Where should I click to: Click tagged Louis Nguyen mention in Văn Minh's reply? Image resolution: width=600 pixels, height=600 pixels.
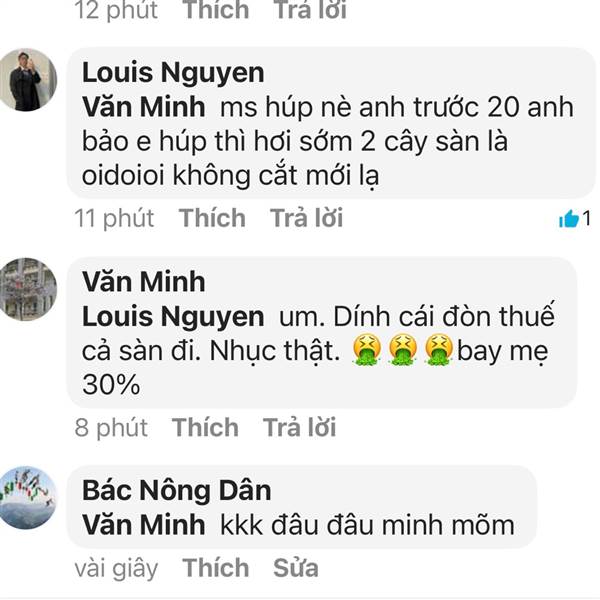pos(173,316)
